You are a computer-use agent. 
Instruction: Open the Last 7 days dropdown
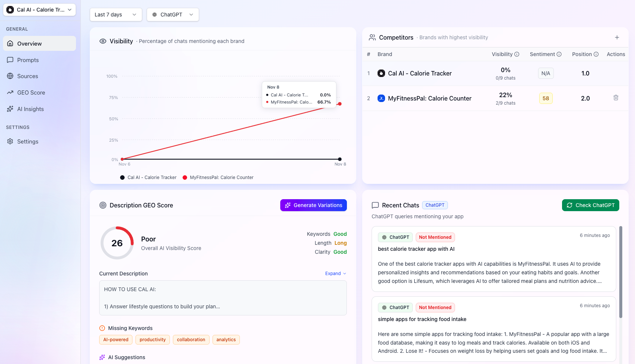tap(116, 15)
